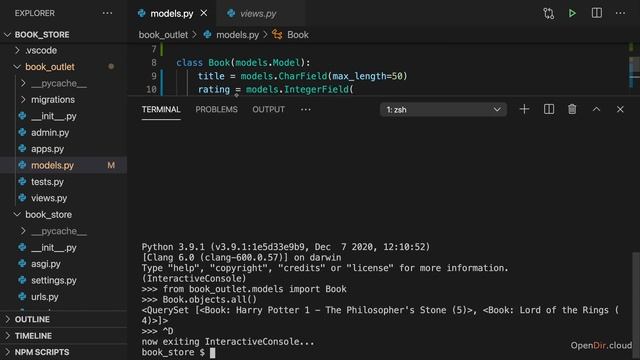Click the 'title = models.CharField' line
This screenshot has height=360, width=640.
coord(302,76)
